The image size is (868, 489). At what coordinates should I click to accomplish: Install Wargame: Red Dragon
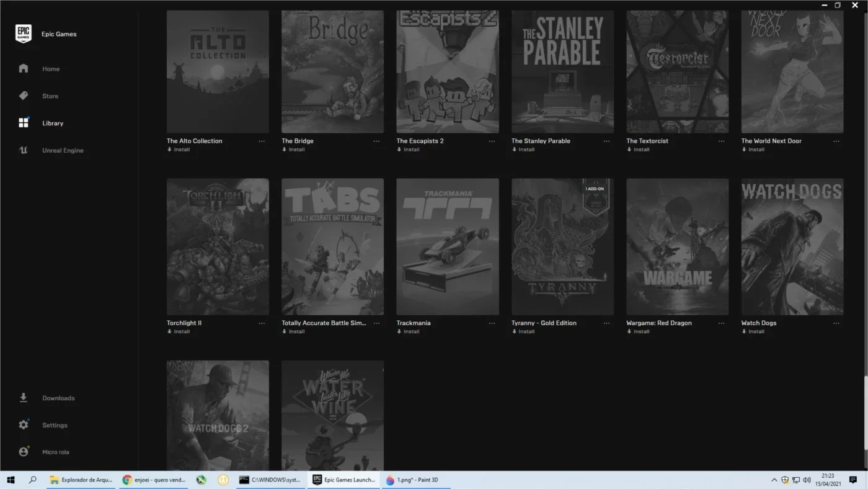638,331
